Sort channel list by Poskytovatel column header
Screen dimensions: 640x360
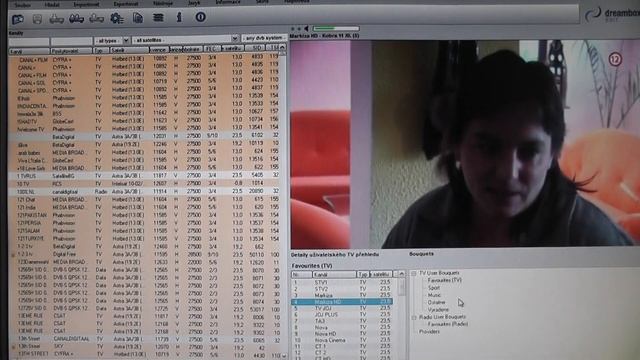(71, 51)
